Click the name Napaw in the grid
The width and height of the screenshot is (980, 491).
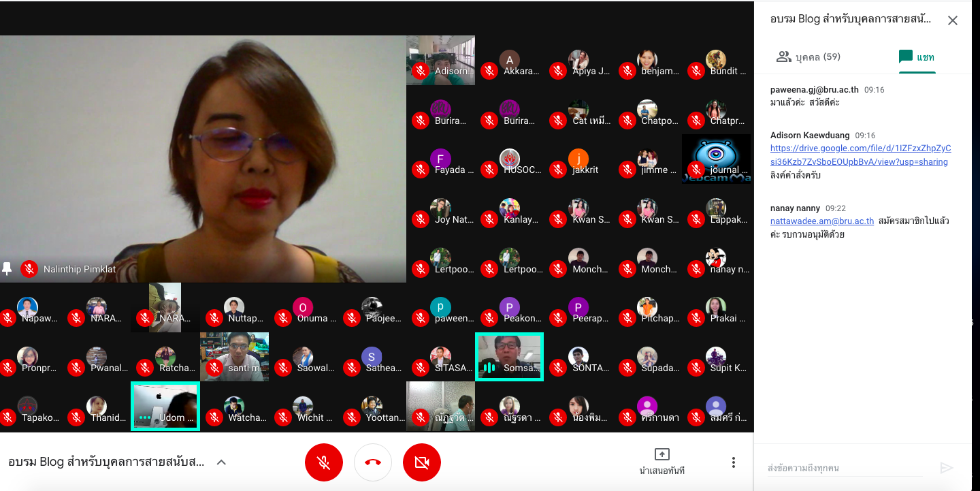click(39, 318)
